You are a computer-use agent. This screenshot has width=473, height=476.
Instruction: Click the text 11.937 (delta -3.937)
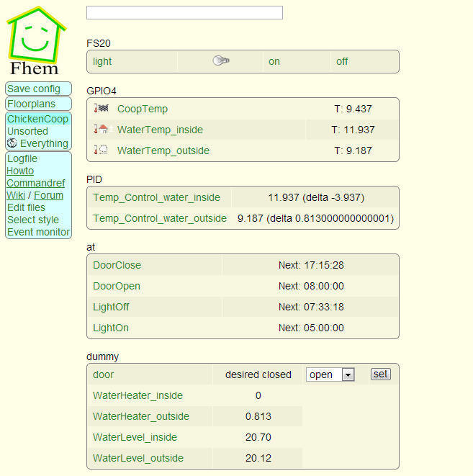316,197
